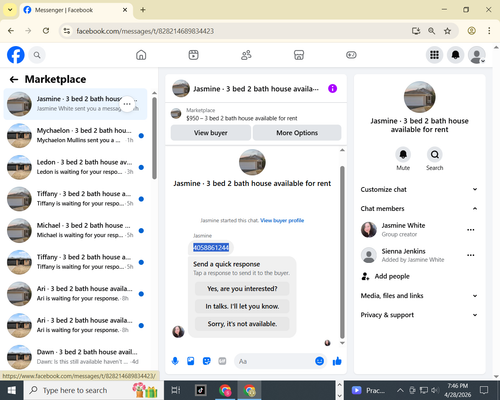This screenshot has width=500, height=400.
Task: Open Dawn conversation in chat list
Action: pyautogui.click(x=75, y=357)
